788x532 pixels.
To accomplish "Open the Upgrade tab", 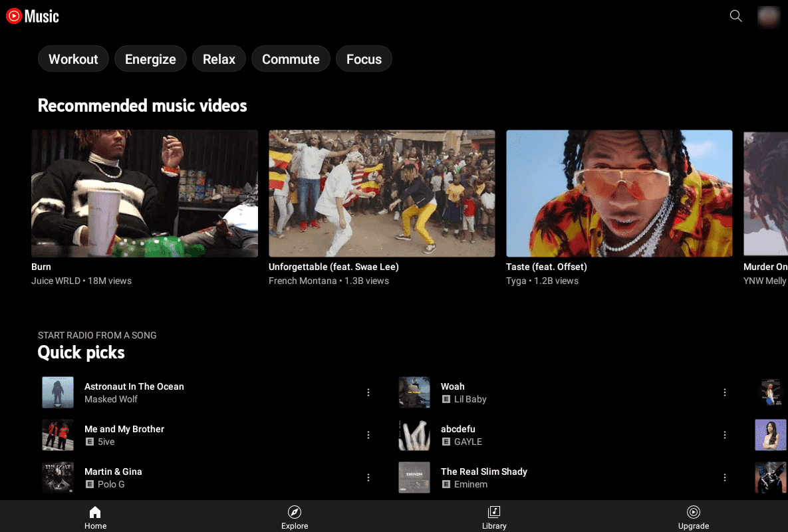I will [694, 517].
